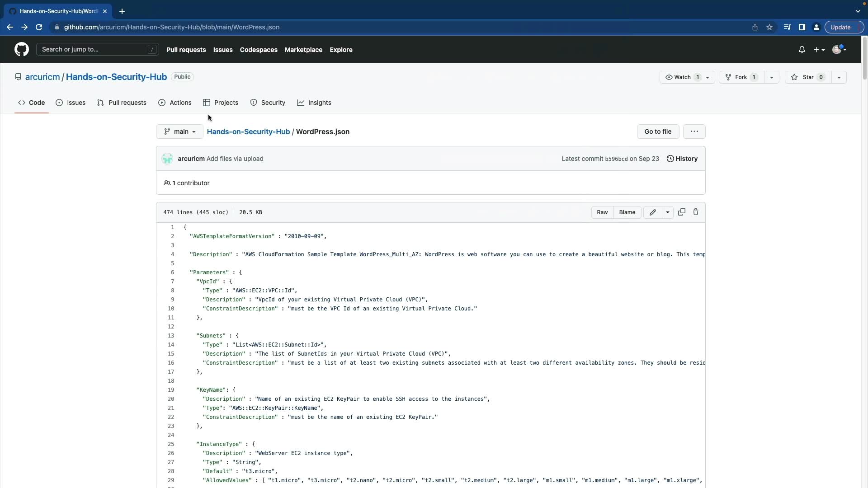
Task: Click the Raw button
Action: click(x=602, y=212)
